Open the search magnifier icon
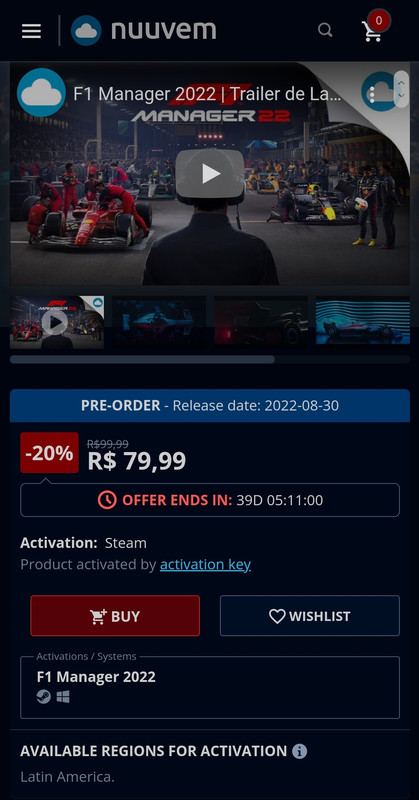 325,30
